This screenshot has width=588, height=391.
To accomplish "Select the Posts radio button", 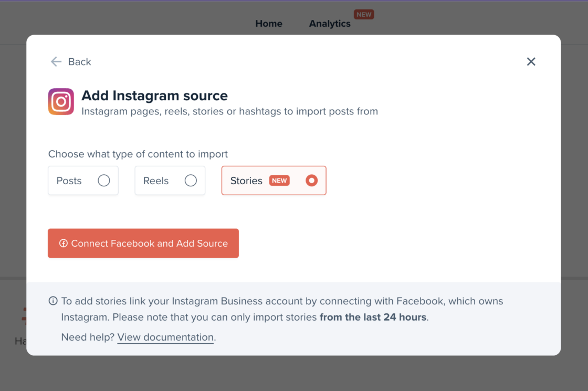I will [x=103, y=180].
